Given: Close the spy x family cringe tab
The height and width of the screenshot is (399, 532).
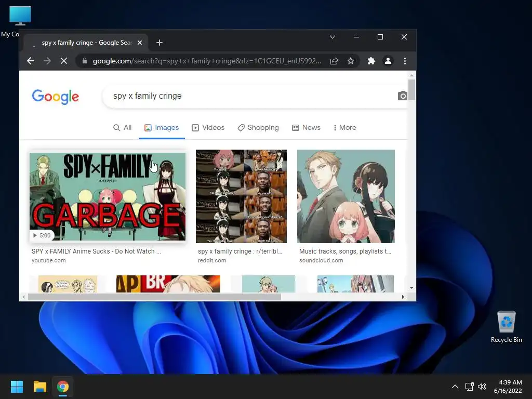Looking at the screenshot, I should click(x=140, y=43).
